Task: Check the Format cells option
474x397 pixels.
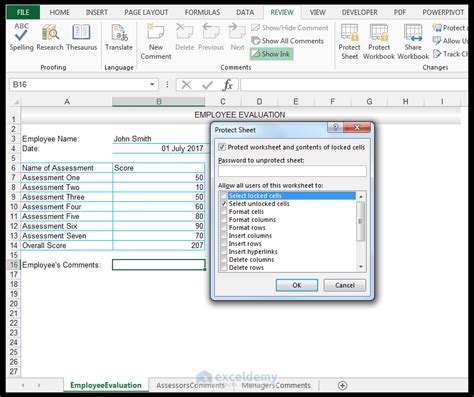Action: 224,212
